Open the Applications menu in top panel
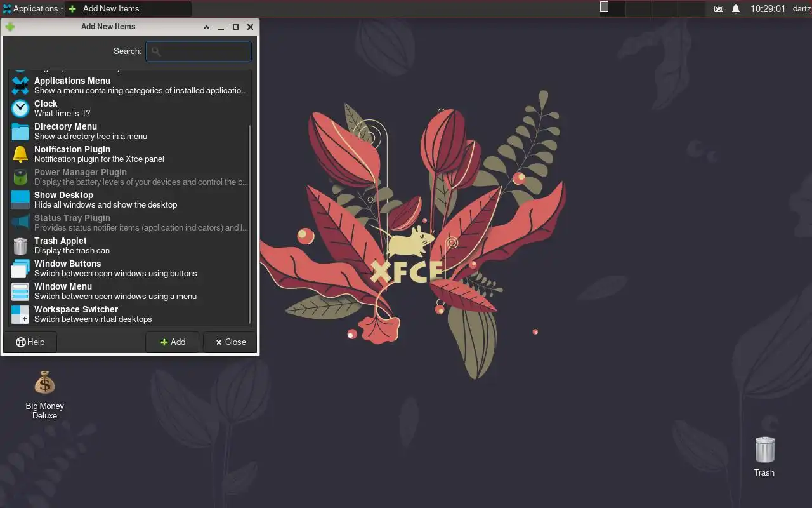The height and width of the screenshot is (508, 812). [x=30, y=9]
